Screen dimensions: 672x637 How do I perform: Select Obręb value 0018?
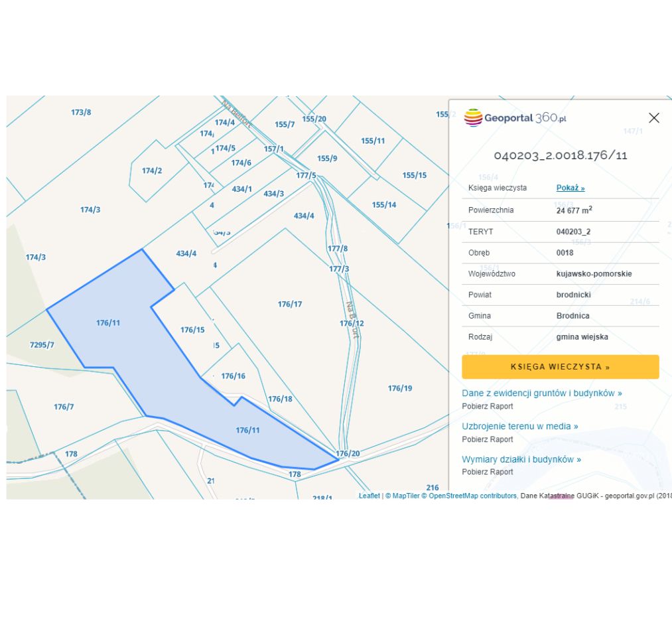tap(565, 253)
